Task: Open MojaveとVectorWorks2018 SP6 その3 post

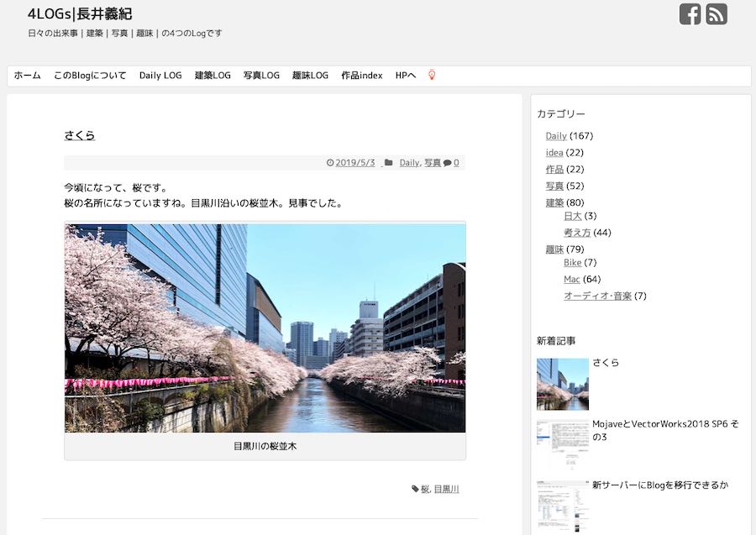Action: click(665, 430)
